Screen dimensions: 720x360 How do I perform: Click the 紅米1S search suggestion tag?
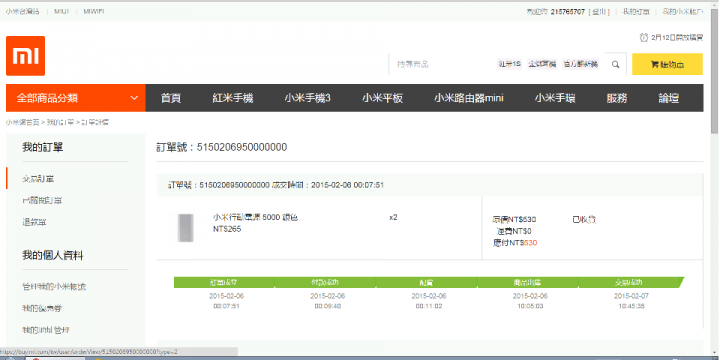coord(510,64)
